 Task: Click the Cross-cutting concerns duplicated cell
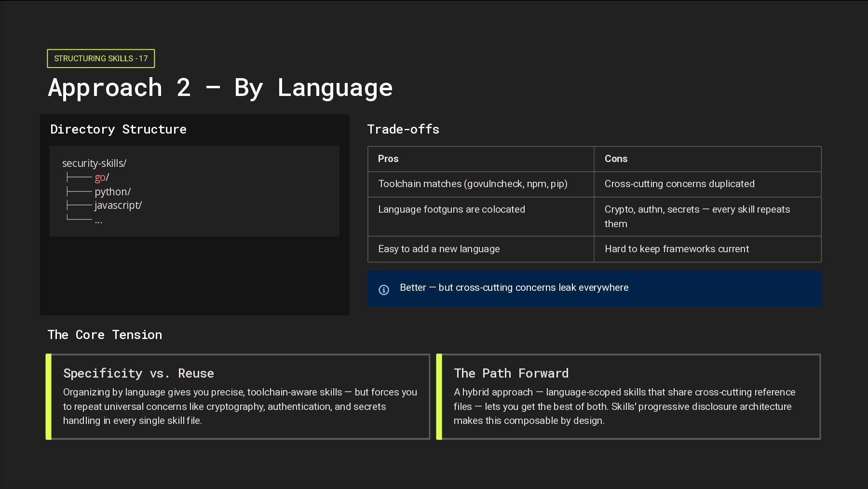[x=679, y=184]
